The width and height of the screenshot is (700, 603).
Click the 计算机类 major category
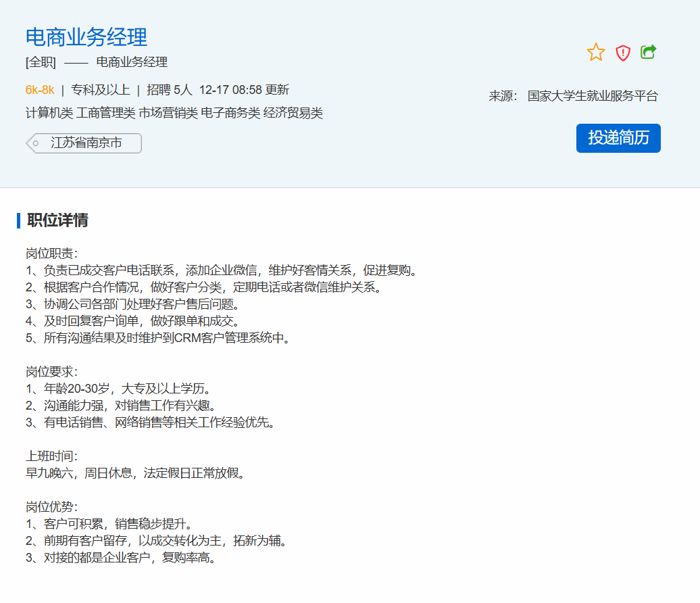tap(49, 113)
